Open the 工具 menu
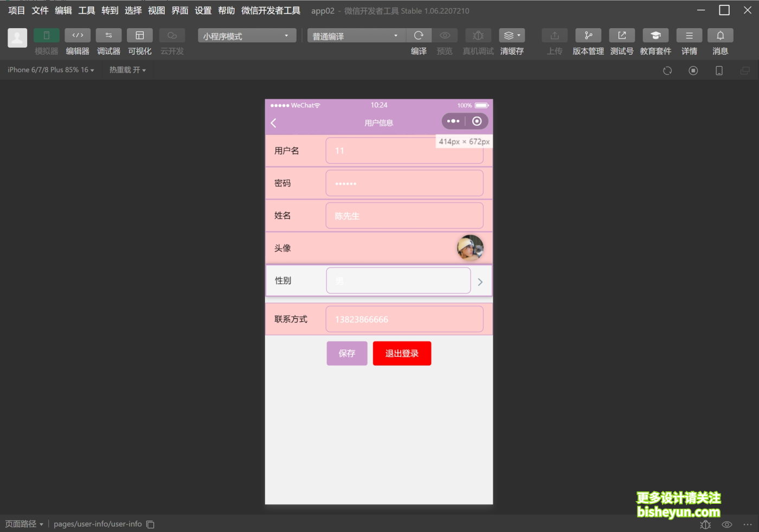The width and height of the screenshot is (759, 532). click(x=86, y=10)
